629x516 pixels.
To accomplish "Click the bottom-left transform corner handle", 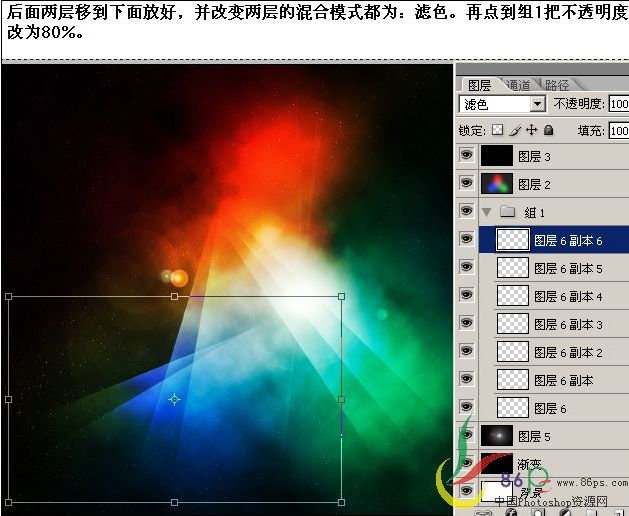I will pyautogui.click(x=8, y=502).
